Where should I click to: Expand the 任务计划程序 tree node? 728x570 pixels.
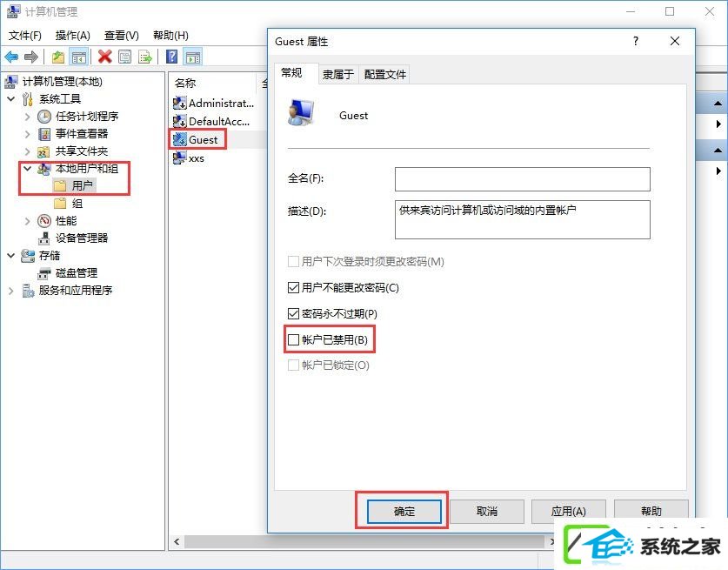(x=27, y=117)
